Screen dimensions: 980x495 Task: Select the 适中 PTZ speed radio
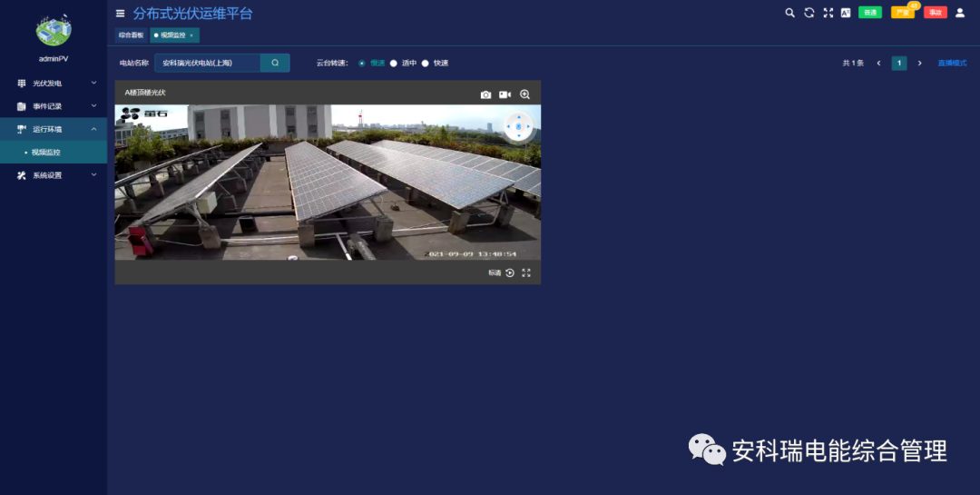point(394,64)
